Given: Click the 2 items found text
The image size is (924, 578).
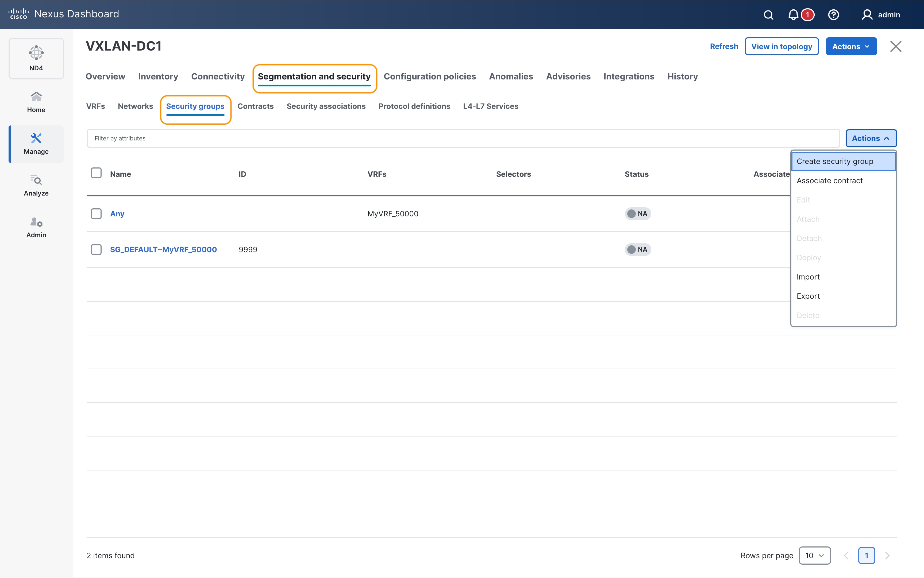Looking at the screenshot, I should click(x=111, y=556).
